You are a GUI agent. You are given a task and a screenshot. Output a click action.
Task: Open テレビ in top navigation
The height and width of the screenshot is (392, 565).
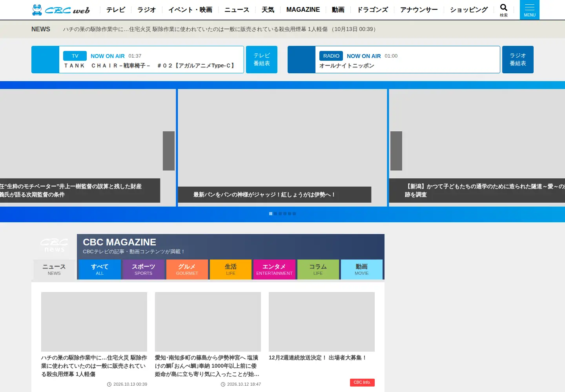coord(116,9)
